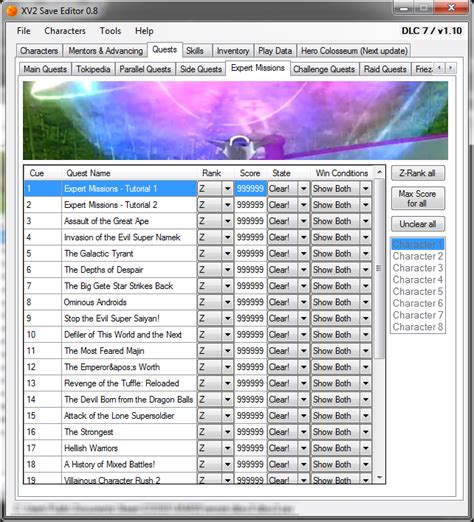Select Character 4 in the character list

pyautogui.click(x=417, y=280)
